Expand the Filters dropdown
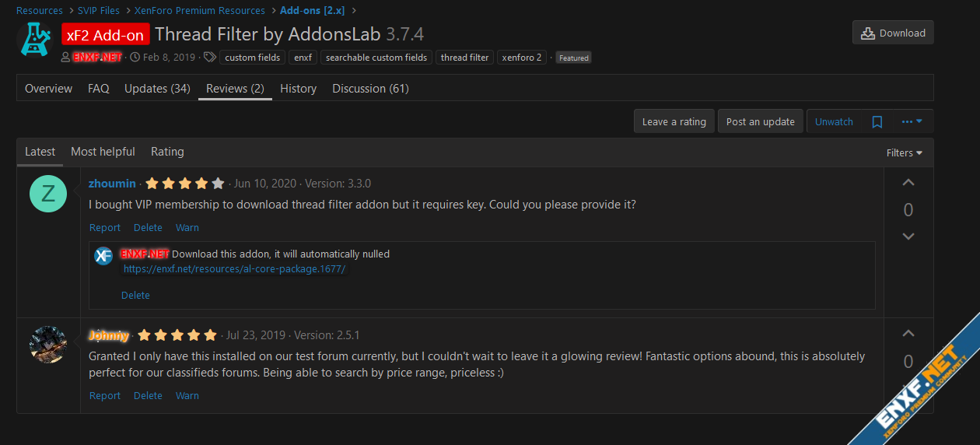The image size is (980, 445). pyautogui.click(x=905, y=153)
